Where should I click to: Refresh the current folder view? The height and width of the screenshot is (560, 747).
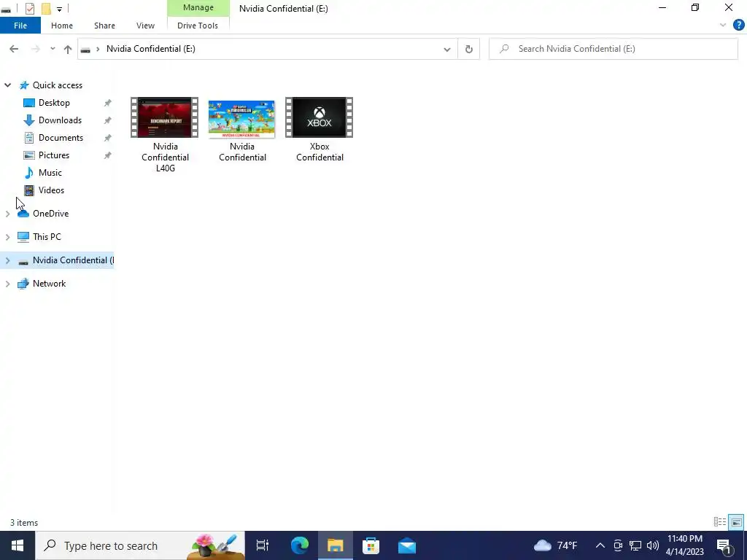click(x=469, y=49)
